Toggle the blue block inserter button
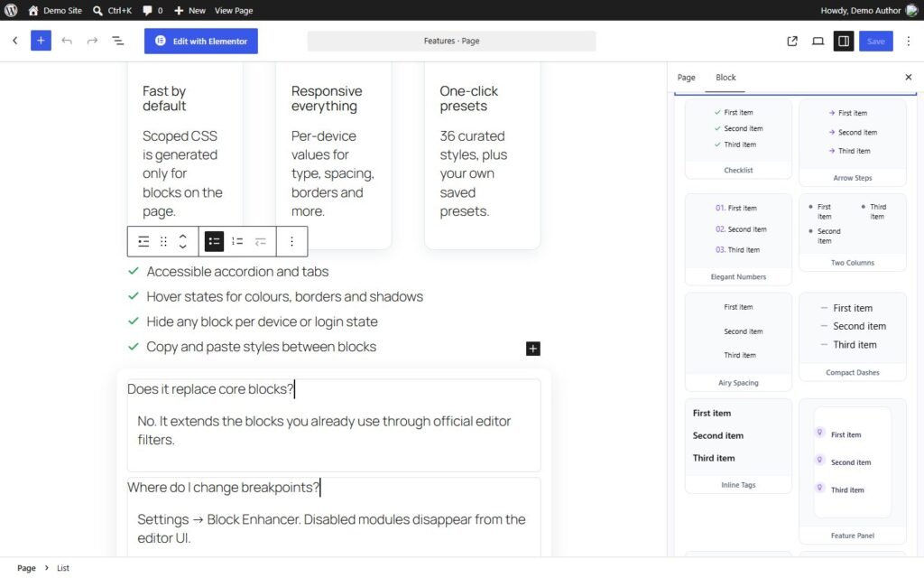The width and height of the screenshot is (924, 578). pos(41,41)
